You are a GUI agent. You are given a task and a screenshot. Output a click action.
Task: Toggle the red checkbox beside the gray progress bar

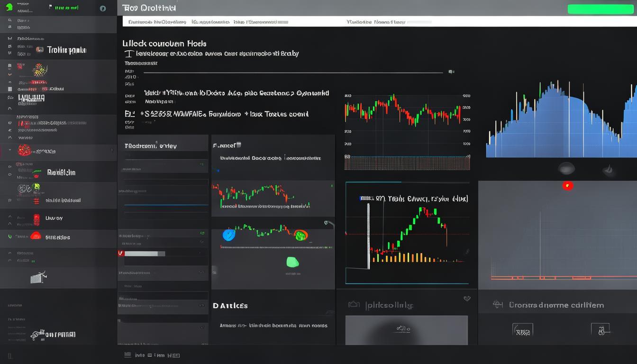pos(120,254)
